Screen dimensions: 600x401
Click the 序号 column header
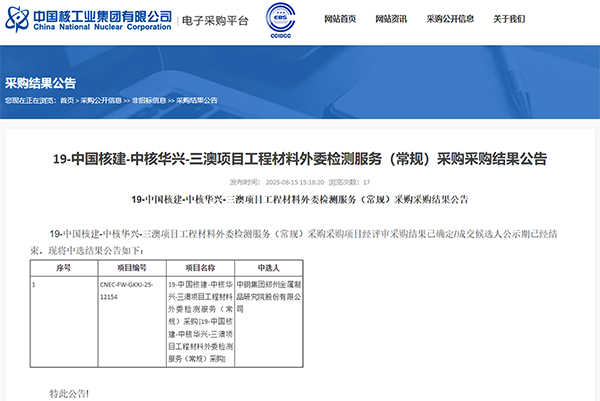pyautogui.click(x=63, y=268)
